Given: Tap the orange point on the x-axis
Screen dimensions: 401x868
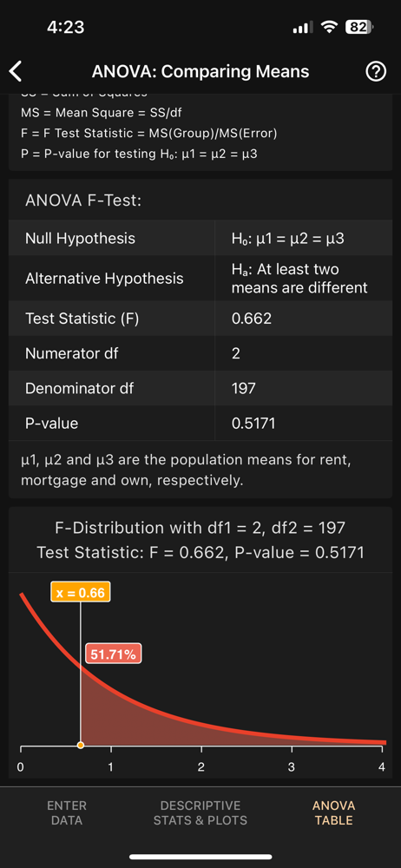Looking at the screenshot, I should point(81,745).
